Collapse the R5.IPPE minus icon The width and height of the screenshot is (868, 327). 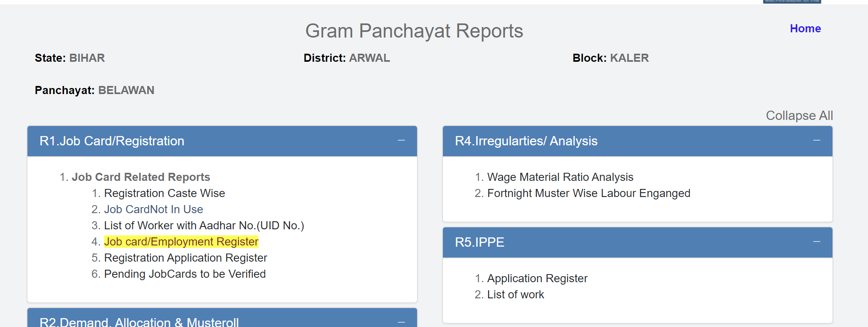click(816, 242)
